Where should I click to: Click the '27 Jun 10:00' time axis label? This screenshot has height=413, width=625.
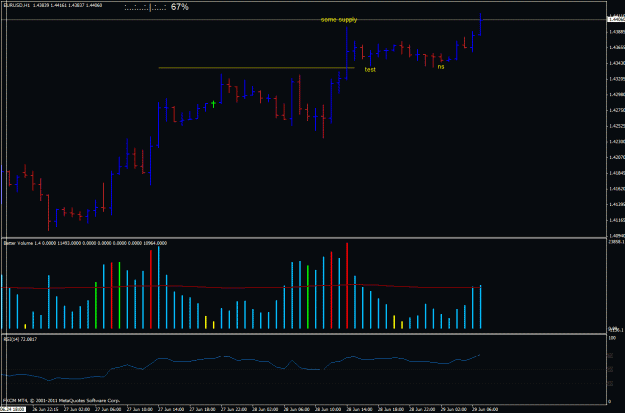[x=140, y=409]
